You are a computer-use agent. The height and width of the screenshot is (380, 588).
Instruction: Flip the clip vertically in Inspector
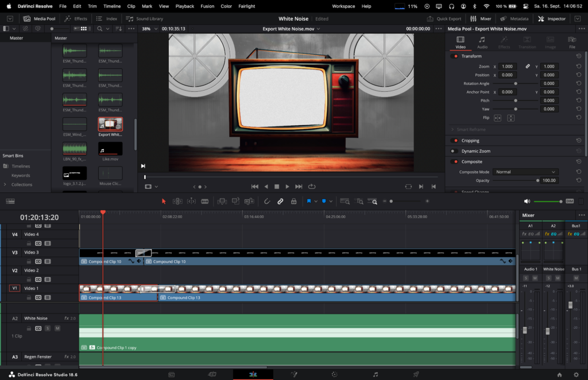coord(510,118)
